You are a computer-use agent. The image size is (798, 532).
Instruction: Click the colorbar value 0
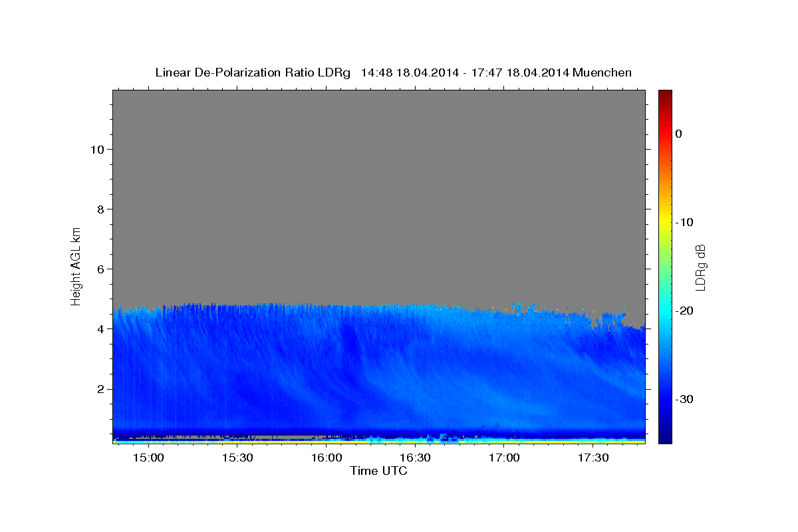(678, 134)
